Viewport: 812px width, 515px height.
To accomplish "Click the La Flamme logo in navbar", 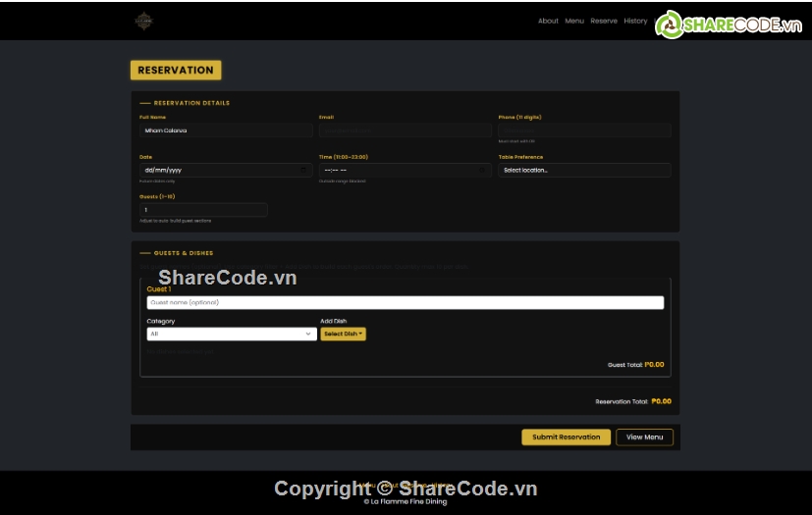I will tap(144, 21).
